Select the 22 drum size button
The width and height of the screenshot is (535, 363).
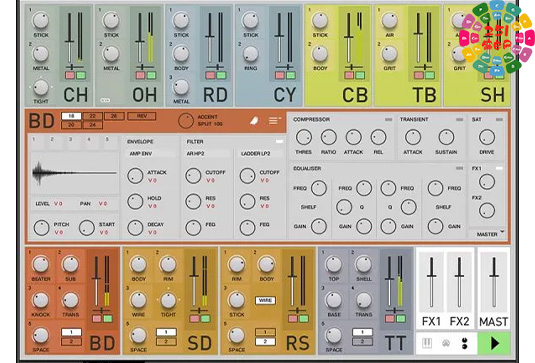point(92,116)
